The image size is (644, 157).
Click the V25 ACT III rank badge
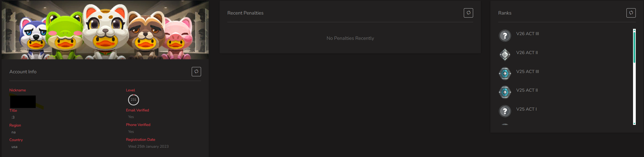pos(505,74)
